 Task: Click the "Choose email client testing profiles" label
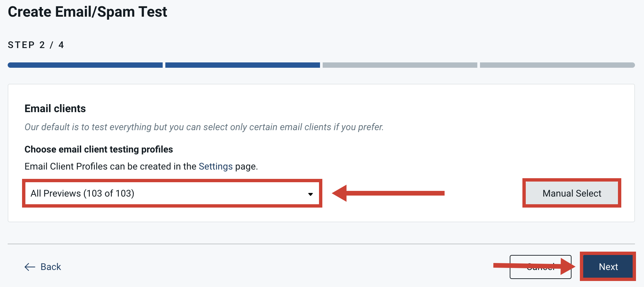pos(99,149)
